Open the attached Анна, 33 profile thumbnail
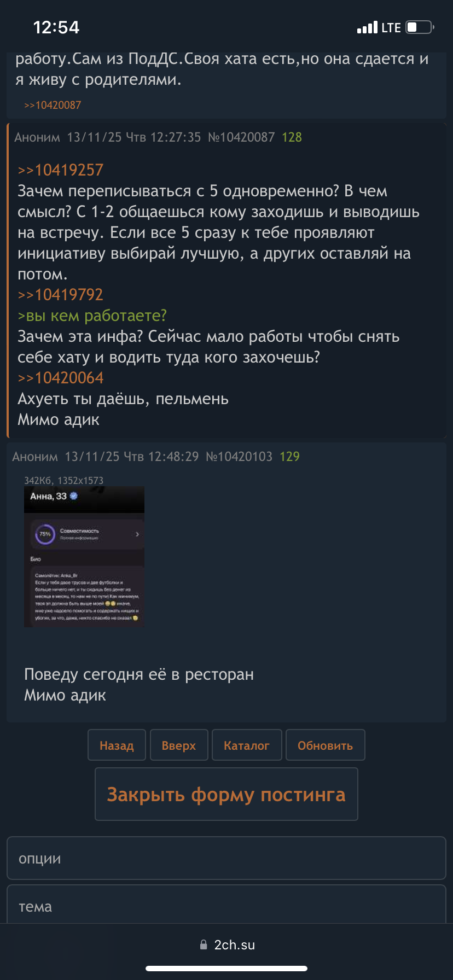Viewport: 453px width, 980px height. coord(84,557)
